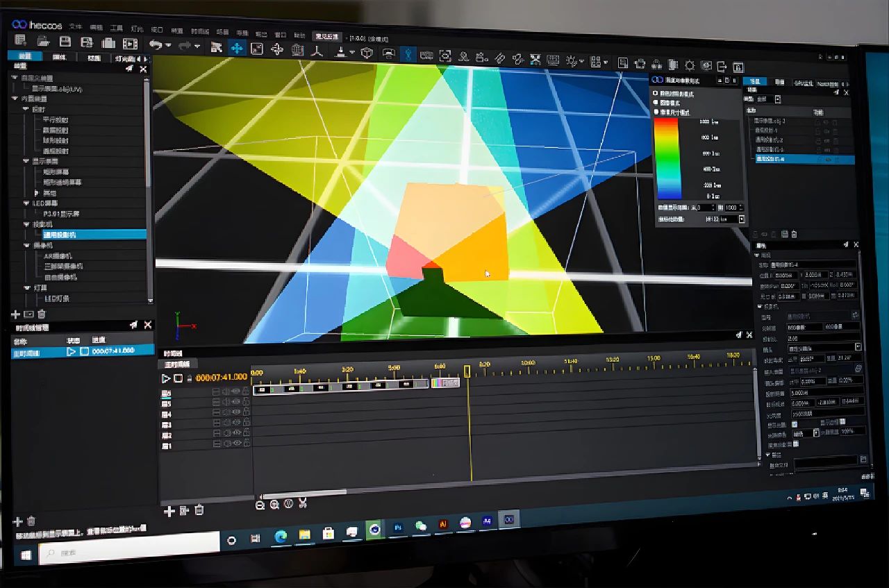Click the scissors cut icon under timeline
Viewport: 889px width, 588px height.
(304, 503)
